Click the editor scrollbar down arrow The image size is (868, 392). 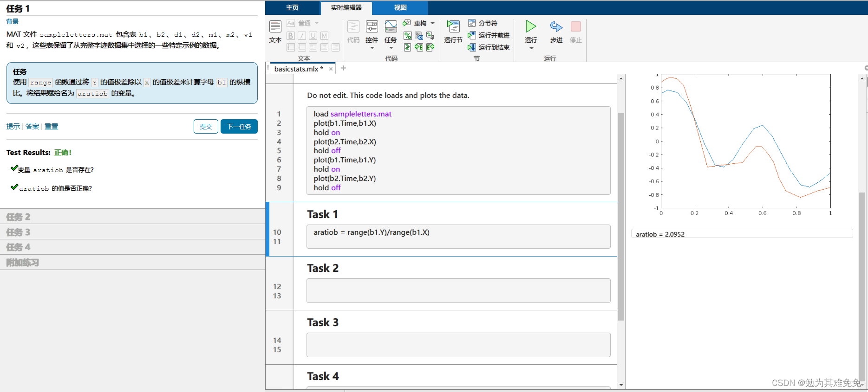pos(621,385)
